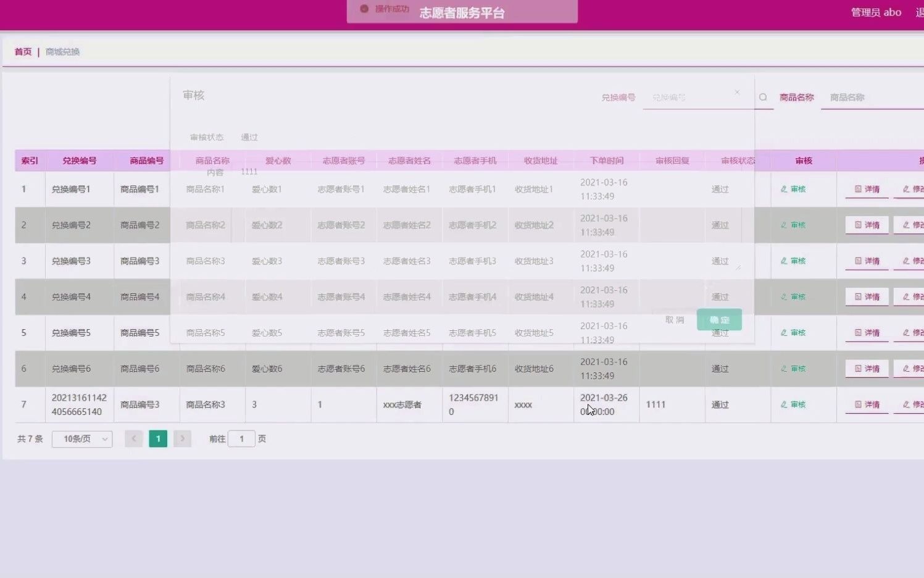
Task: Click the 前往 page number input
Action: (241, 439)
